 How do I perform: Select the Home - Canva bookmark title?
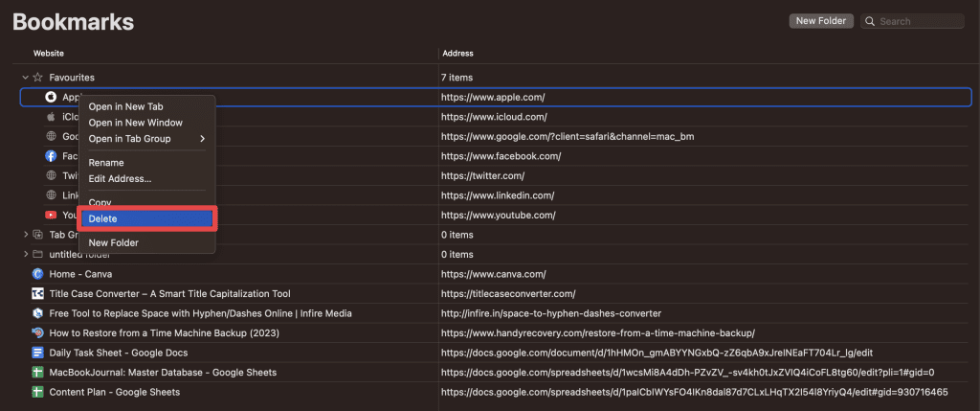coord(80,274)
